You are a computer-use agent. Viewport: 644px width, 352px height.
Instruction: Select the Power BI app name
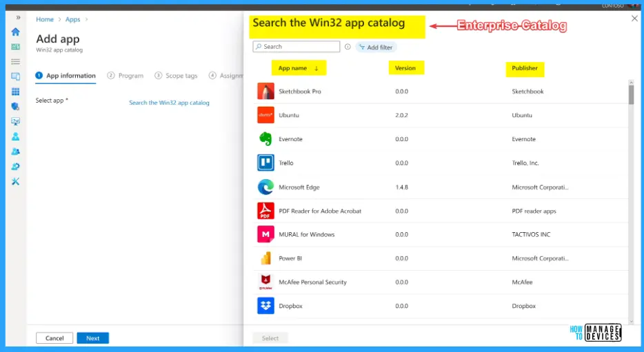click(x=290, y=258)
